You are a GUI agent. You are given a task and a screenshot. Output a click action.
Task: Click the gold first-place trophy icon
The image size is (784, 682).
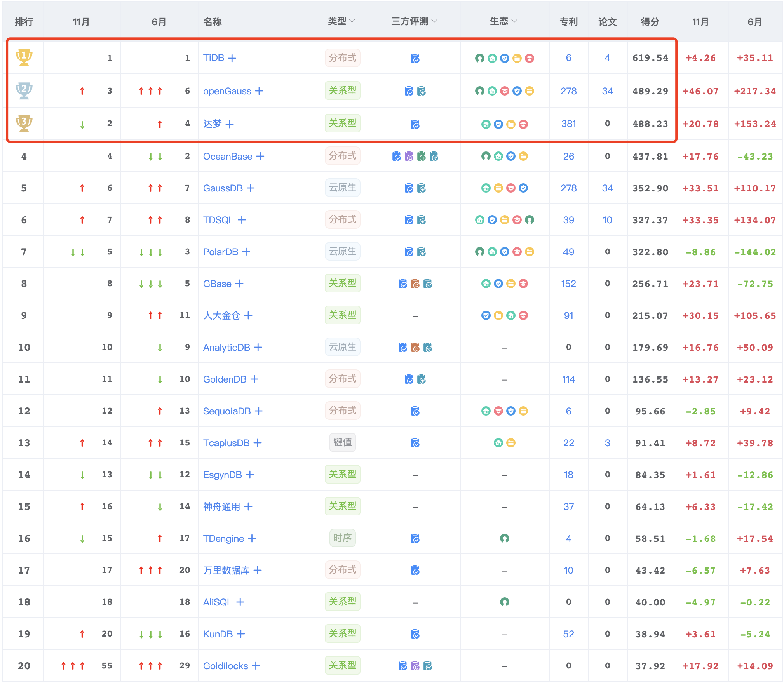click(24, 57)
